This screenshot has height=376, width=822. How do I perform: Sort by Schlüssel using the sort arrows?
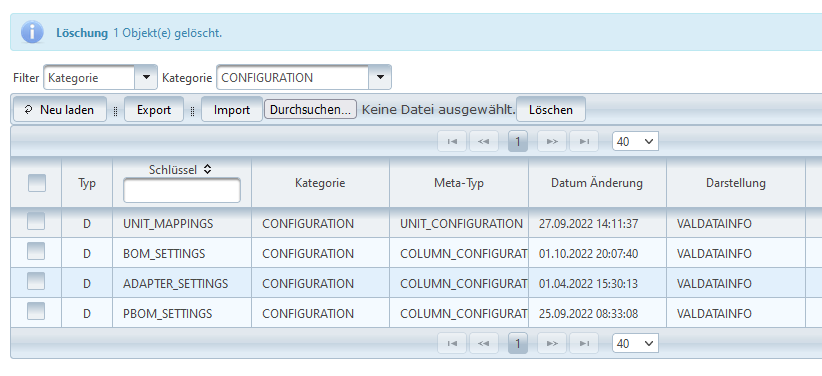[x=207, y=169]
